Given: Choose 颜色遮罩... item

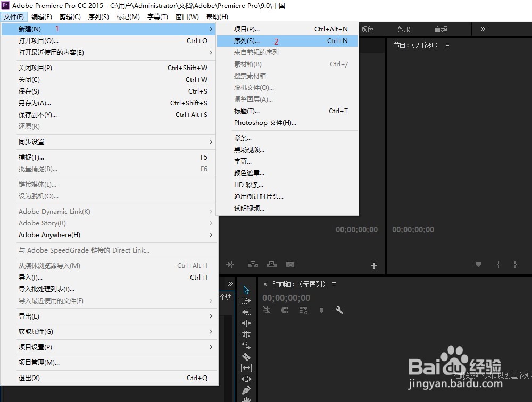Looking at the screenshot, I should click(287, 173).
